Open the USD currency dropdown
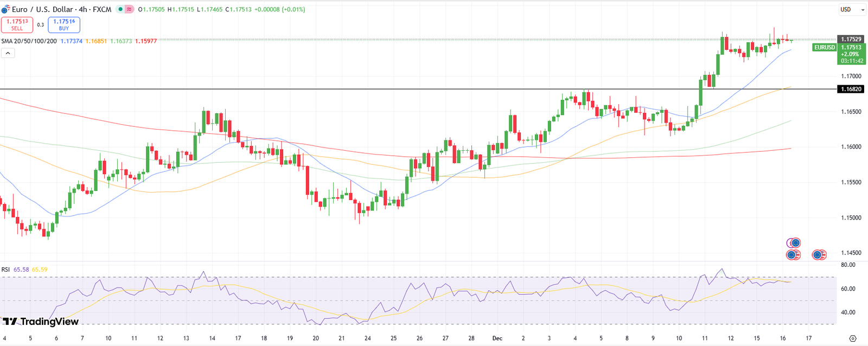This screenshot has width=868, height=346. click(x=852, y=10)
